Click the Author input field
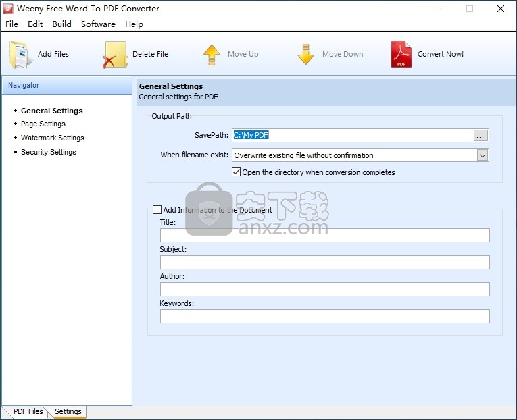 click(325, 289)
